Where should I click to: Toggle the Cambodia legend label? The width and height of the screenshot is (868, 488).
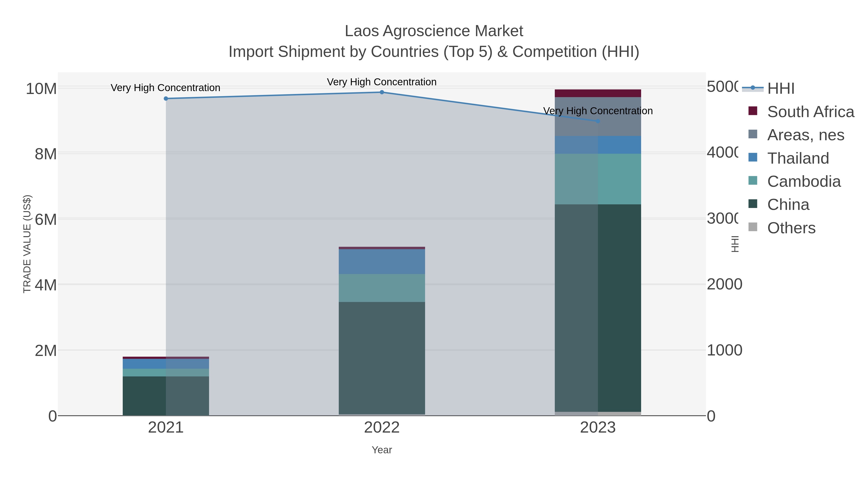point(804,181)
